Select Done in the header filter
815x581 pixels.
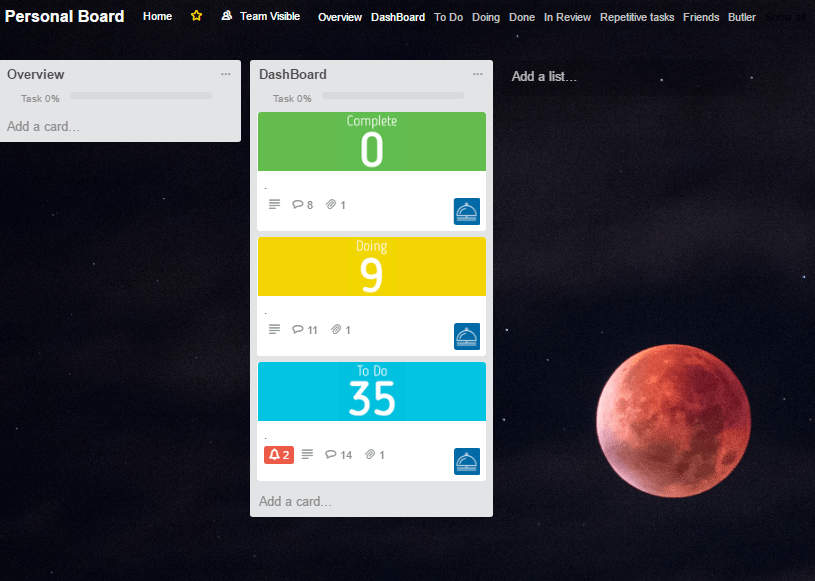pos(522,17)
